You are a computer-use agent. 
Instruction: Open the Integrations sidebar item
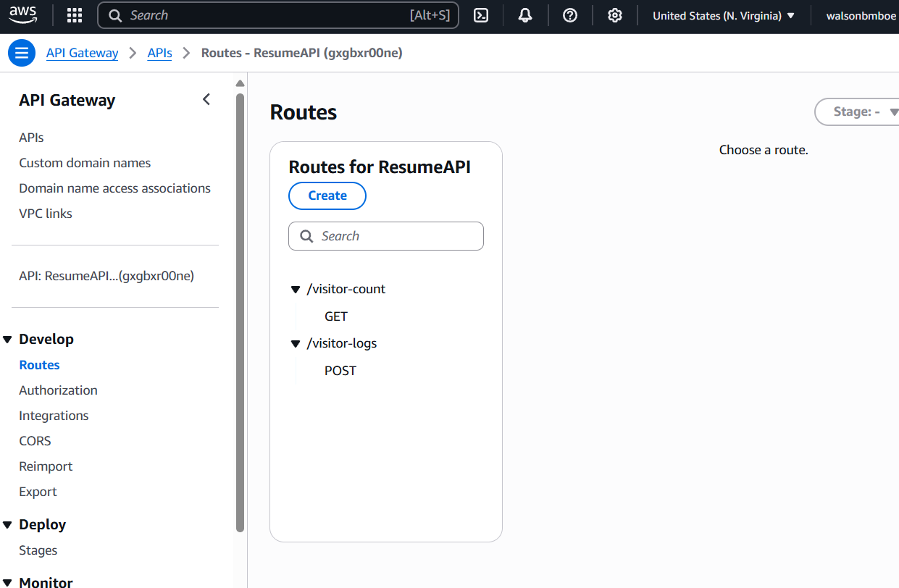point(54,416)
